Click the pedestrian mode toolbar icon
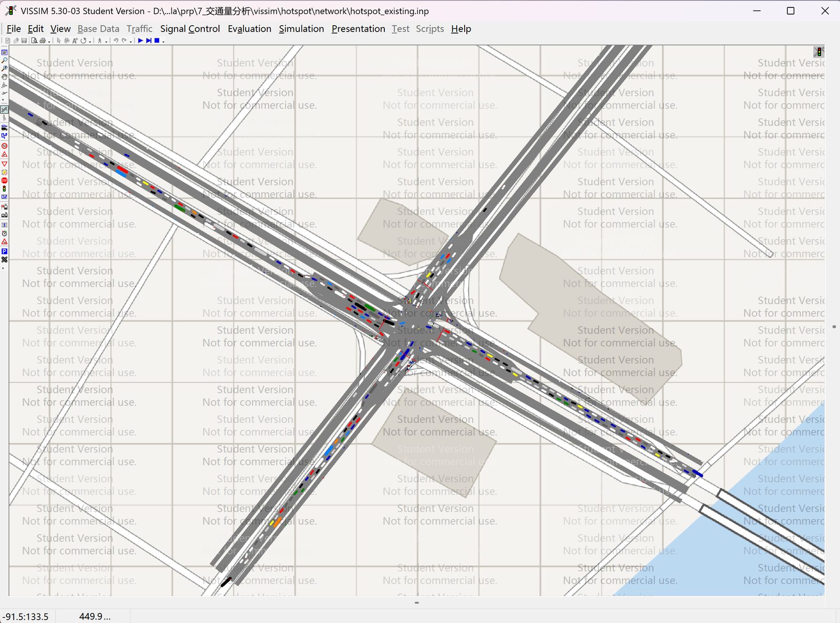 point(100,40)
